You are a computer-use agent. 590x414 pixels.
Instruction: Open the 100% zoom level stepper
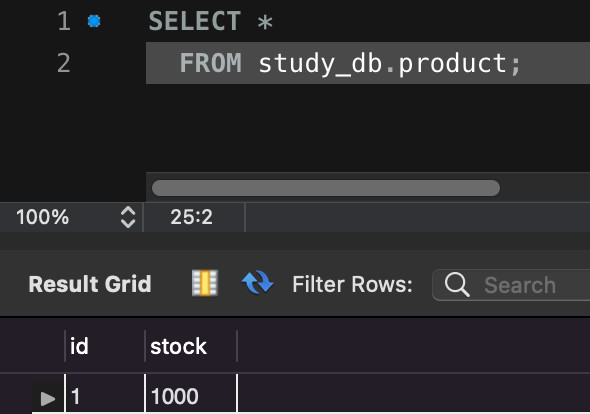click(x=128, y=217)
